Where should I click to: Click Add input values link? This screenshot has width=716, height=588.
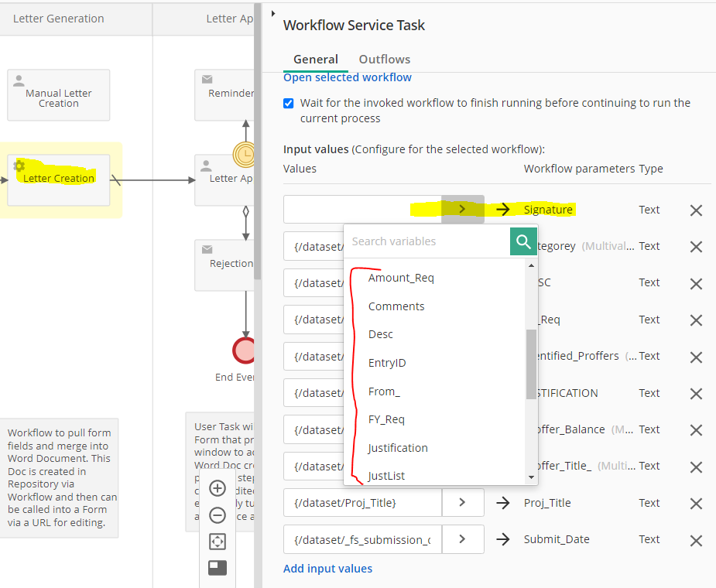click(x=327, y=569)
